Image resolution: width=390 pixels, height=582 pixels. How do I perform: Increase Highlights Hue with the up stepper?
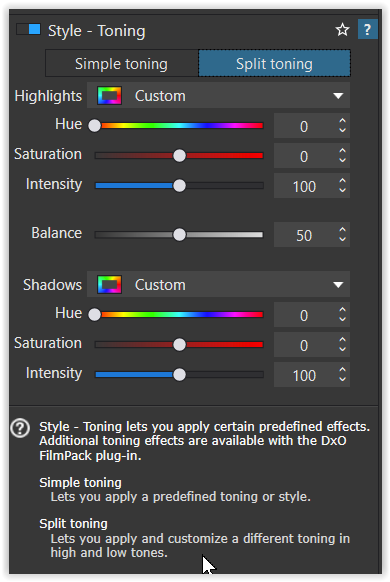coord(343,121)
